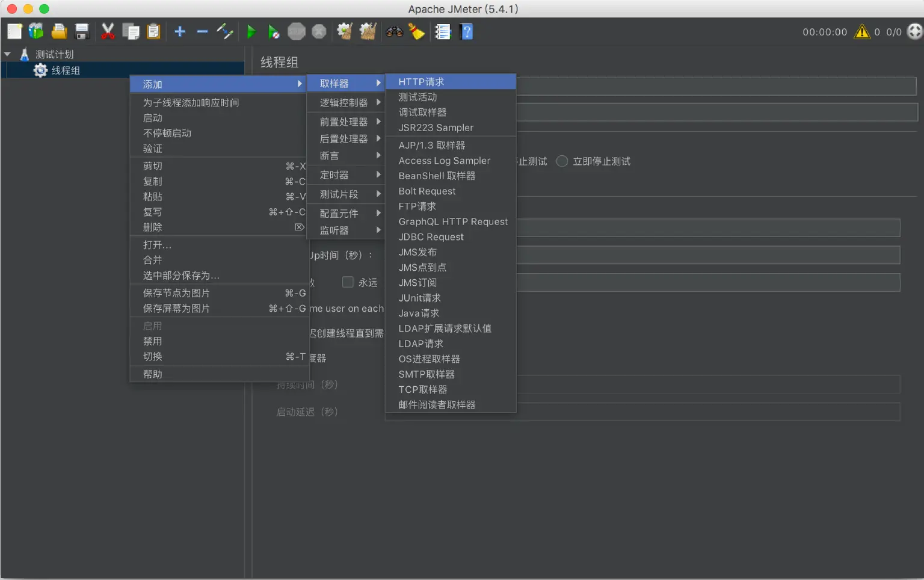Open the Search dialog with binoculars icon

[x=394, y=31]
